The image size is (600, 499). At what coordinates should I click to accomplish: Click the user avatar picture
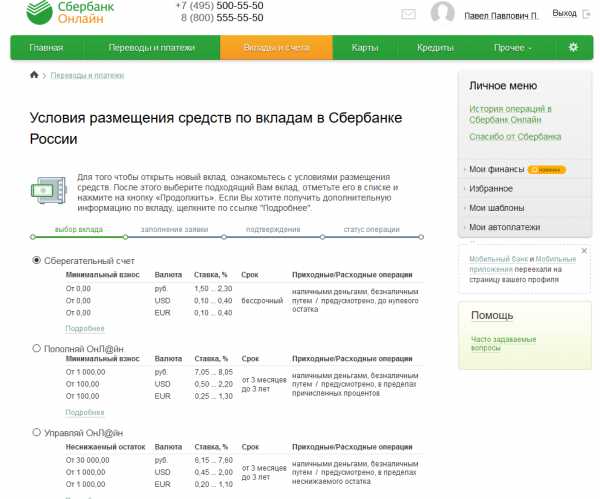(442, 12)
